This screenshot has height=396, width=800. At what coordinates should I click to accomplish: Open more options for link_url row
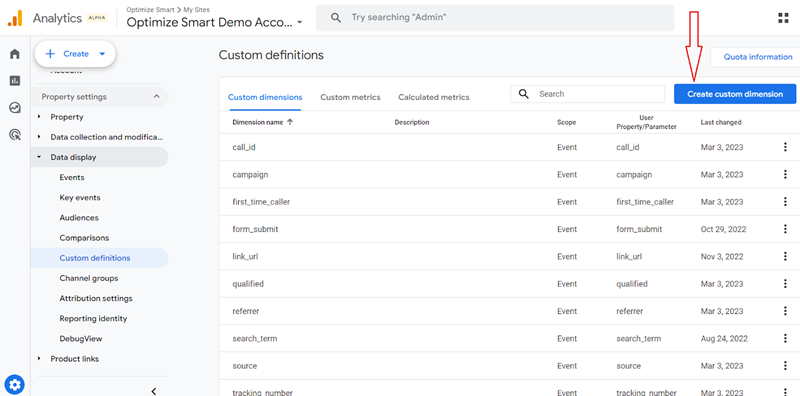(785, 257)
